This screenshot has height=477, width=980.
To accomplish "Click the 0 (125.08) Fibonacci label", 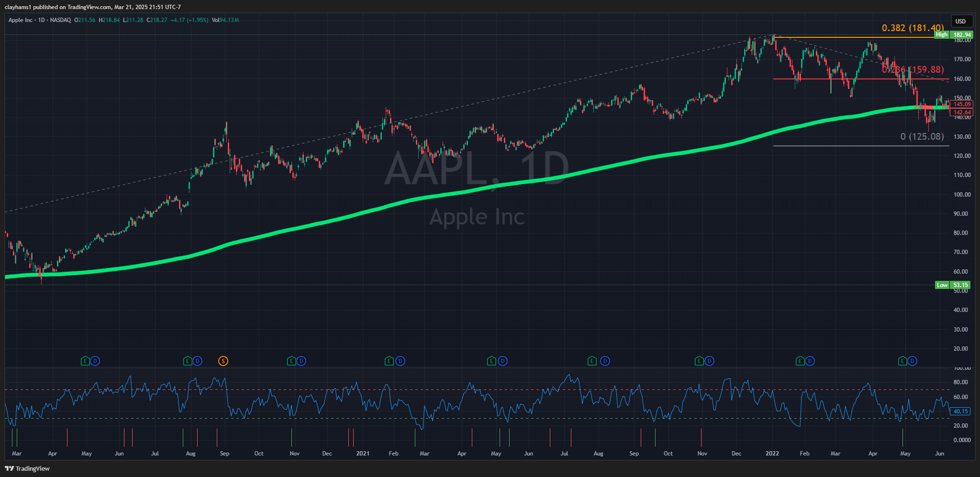I will (x=922, y=137).
